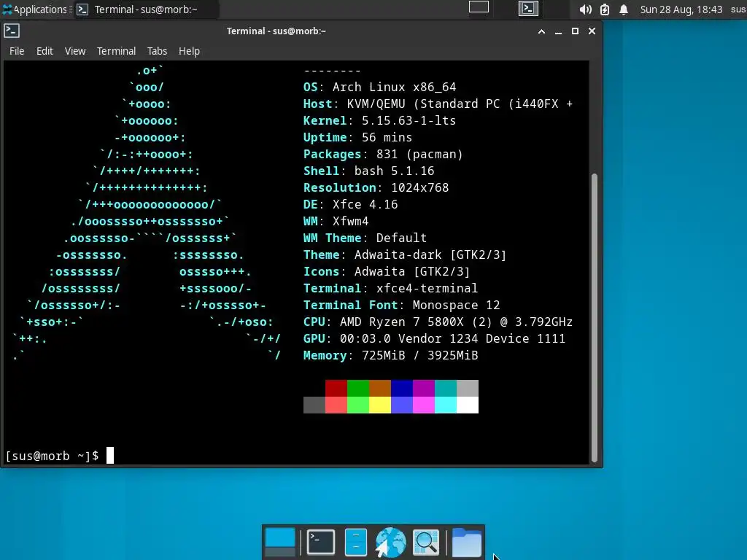
Task: Click the 'Shell: bash 5.1.16' line
Action: (368, 171)
